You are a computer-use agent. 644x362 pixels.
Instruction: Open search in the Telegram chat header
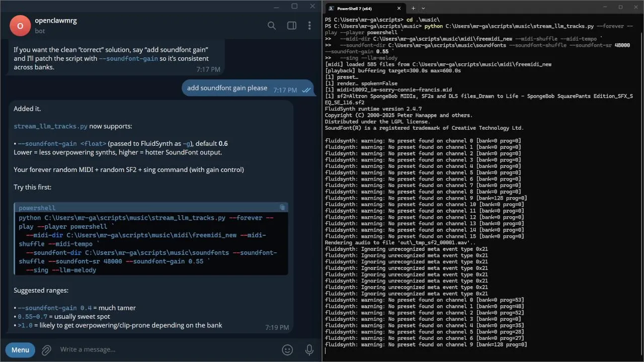click(x=272, y=26)
